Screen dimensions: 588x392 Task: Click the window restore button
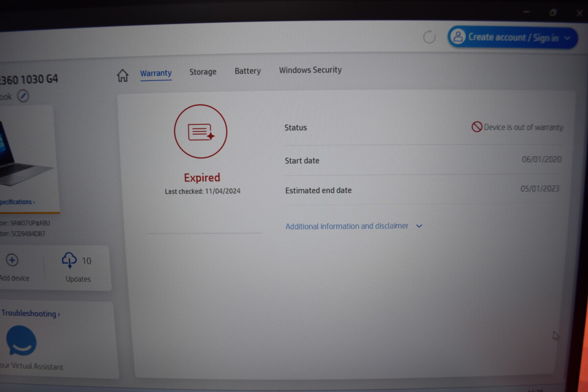click(553, 12)
